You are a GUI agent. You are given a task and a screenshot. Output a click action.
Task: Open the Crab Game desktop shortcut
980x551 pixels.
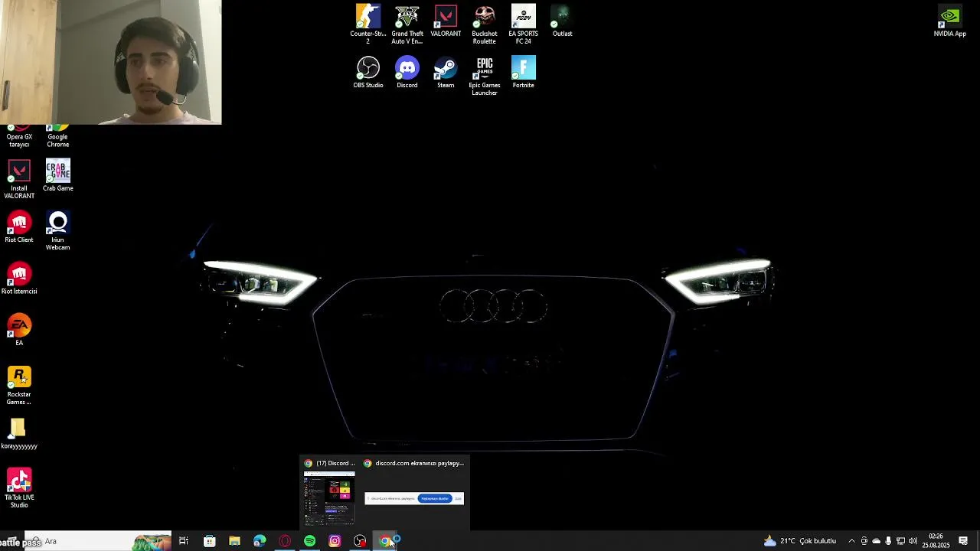(58, 175)
